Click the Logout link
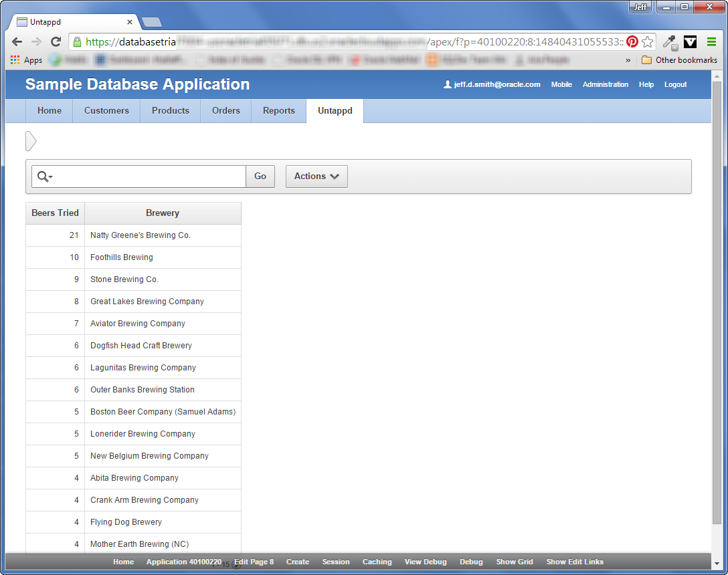Image resolution: width=728 pixels, height=575 pixels. point(675,84)
